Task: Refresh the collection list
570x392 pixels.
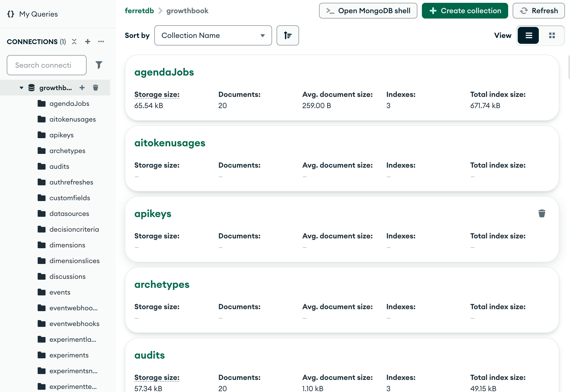Action: [x=538, y=11]
